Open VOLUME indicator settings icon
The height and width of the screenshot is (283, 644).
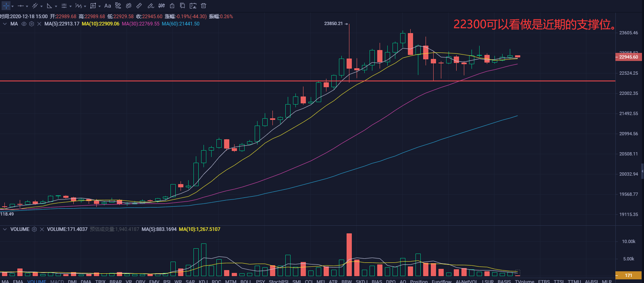coord(34,229)
